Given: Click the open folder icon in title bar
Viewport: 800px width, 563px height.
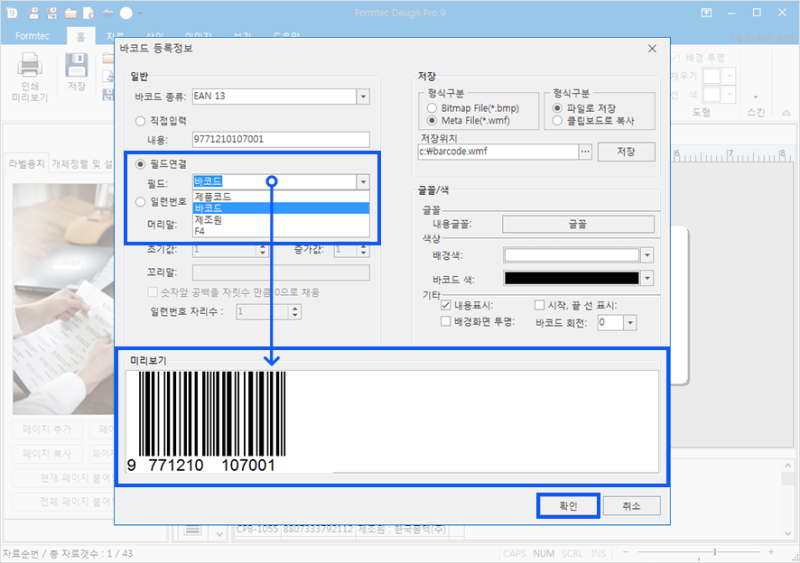Looking at the screenshot, I should (70, 13).
